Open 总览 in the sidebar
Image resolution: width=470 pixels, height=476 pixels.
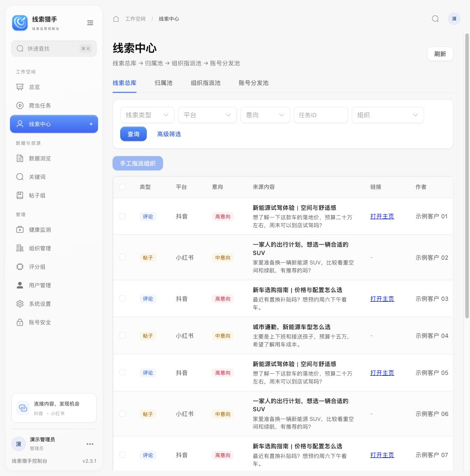coord(54,87)
